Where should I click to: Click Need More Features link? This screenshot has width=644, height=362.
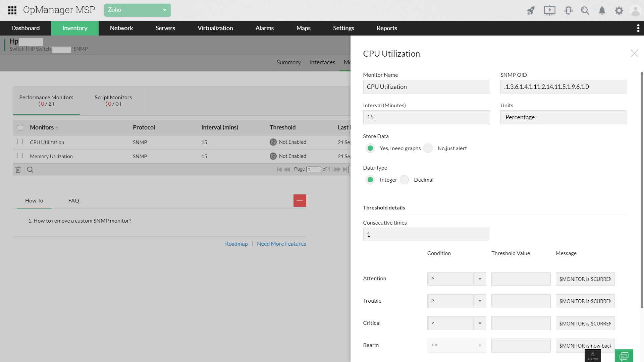pos(281,243)
